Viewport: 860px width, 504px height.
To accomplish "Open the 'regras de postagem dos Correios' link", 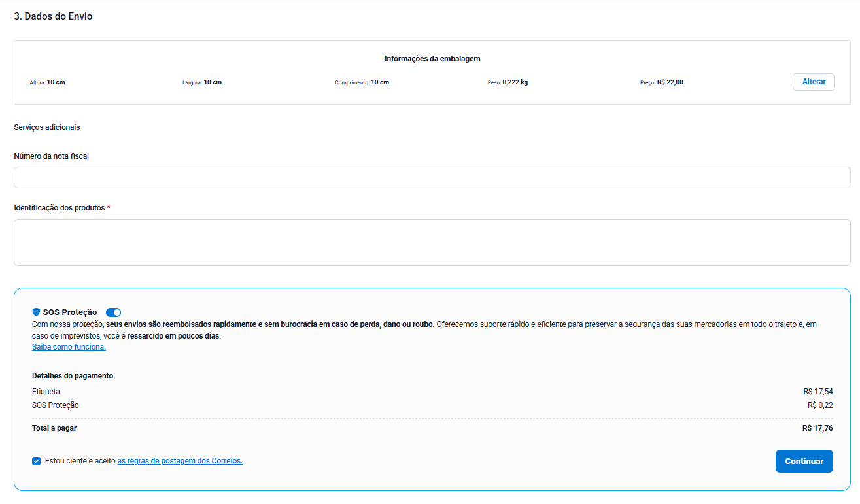I will [180, 461].
